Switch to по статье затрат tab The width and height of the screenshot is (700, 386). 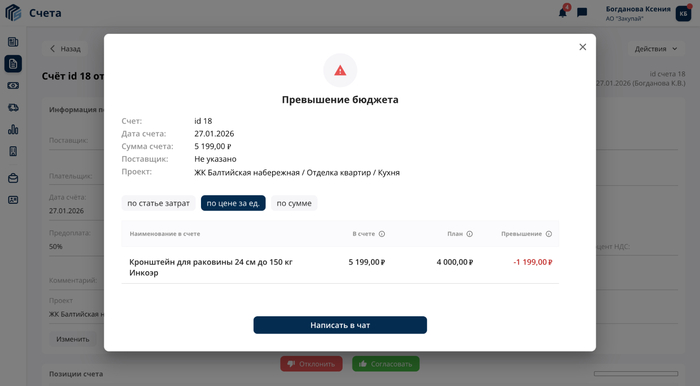click(x=158, y=203)
